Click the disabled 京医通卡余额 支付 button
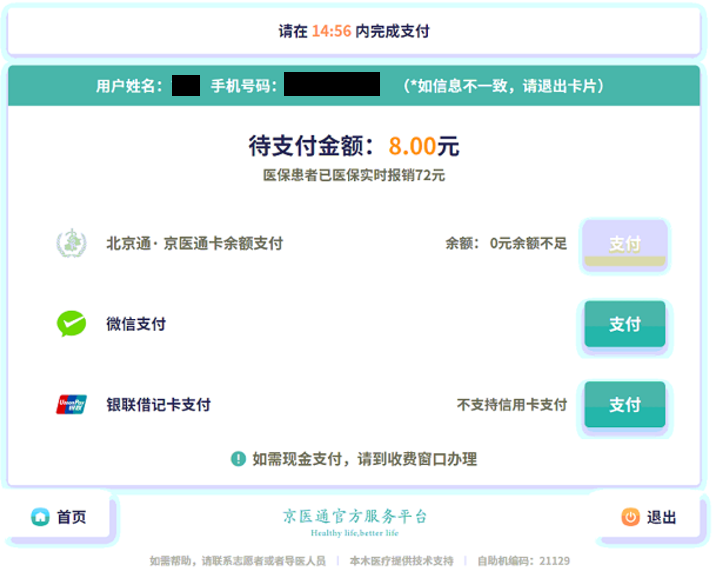This screenshot has width=721, height=572. [x=624, y=243]
